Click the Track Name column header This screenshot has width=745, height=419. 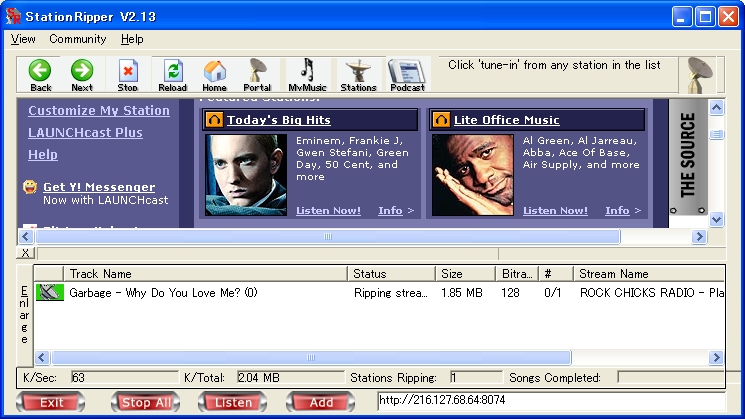click(x=205, y=274)
